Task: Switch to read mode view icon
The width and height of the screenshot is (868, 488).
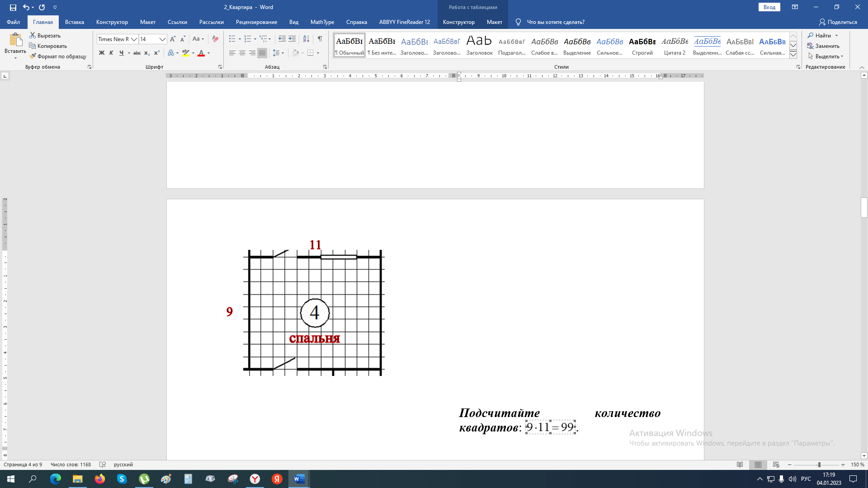Action: click(740, 465)
